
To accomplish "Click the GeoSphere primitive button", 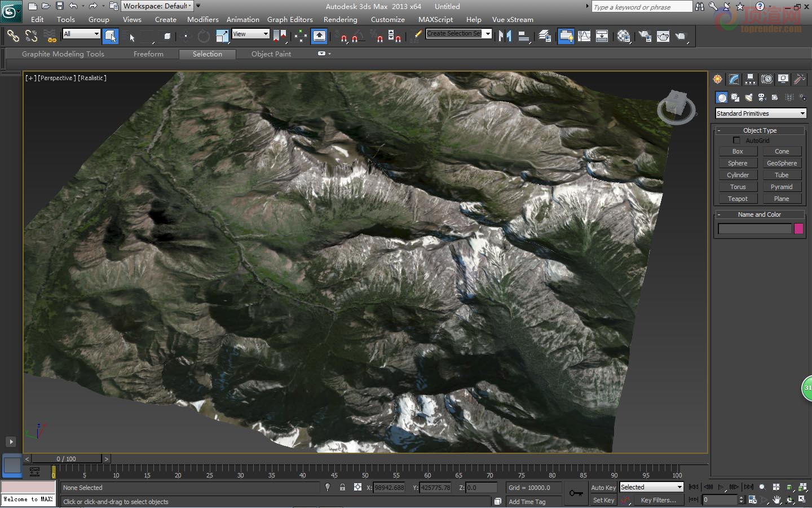I will click(x=782, y=163).
